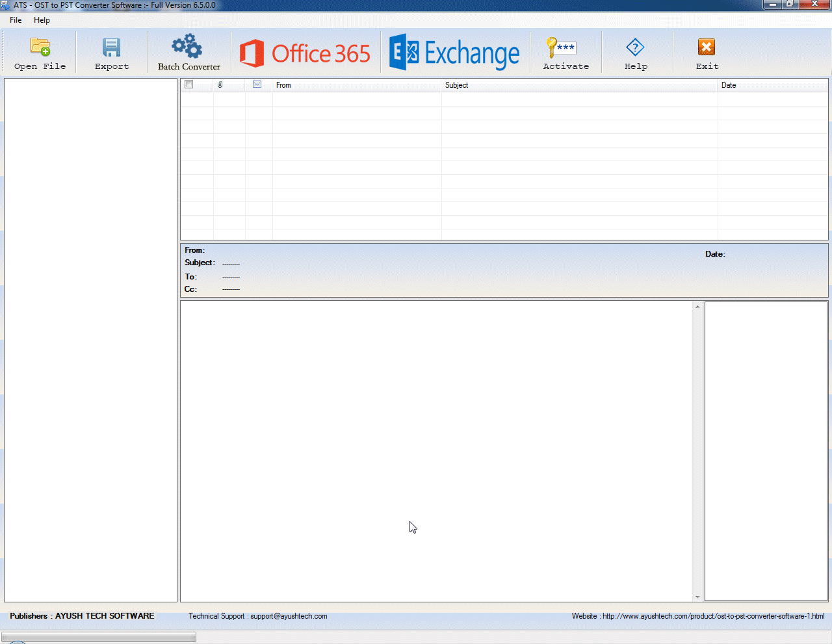Sort by the attachment paperclip column
The image size is (832, 644).
click(x=220, y=85)
